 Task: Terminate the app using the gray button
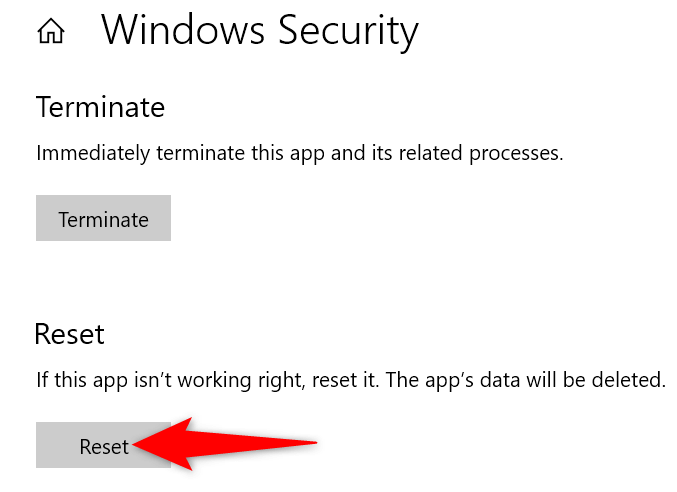[103, 219]
